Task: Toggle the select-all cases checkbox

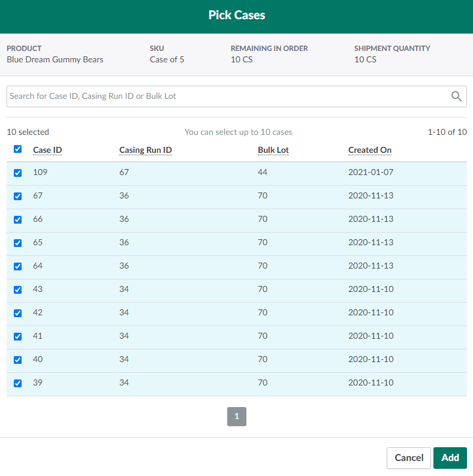Action: pos(17,149)
